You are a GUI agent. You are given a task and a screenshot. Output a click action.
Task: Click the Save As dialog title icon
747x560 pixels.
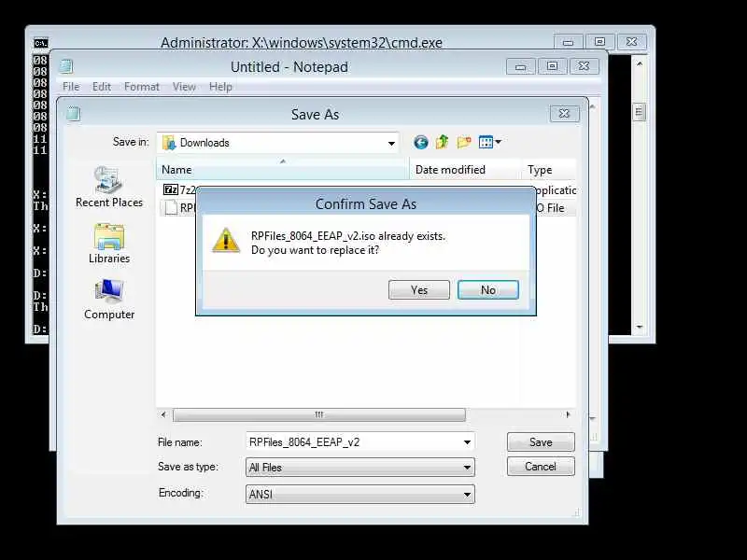[x=74, y=114]
